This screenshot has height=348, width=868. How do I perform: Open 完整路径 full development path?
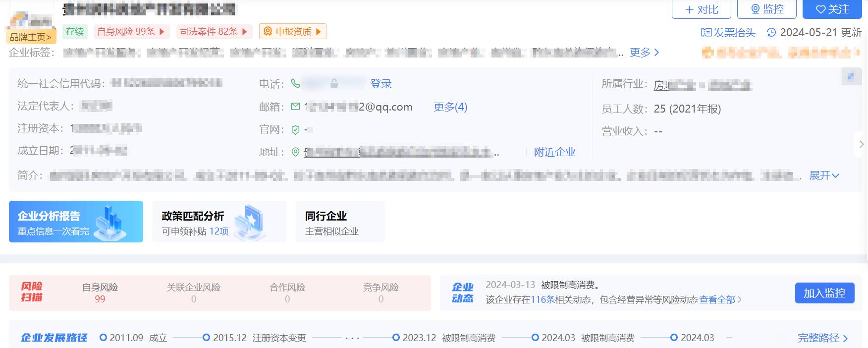823,338
